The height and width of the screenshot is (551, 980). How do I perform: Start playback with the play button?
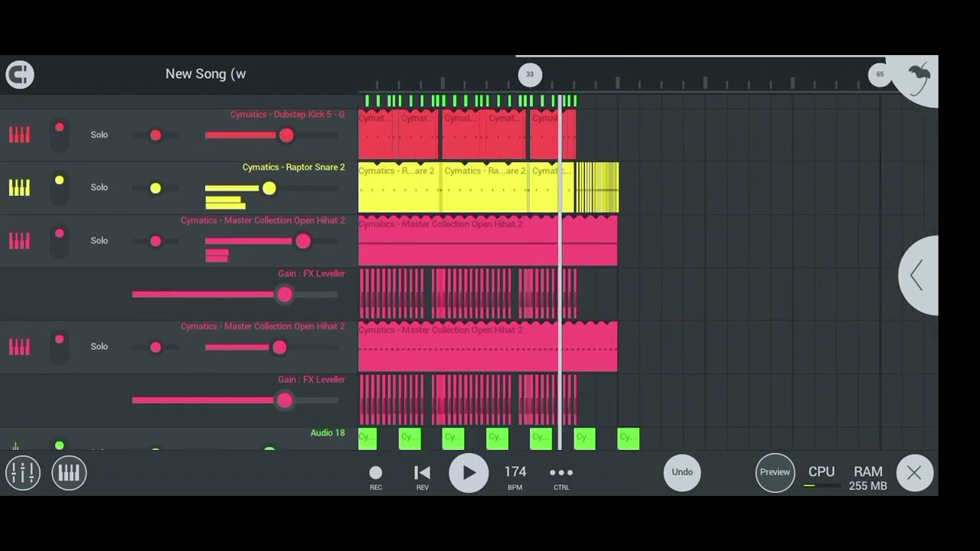[x=469, y=472]
